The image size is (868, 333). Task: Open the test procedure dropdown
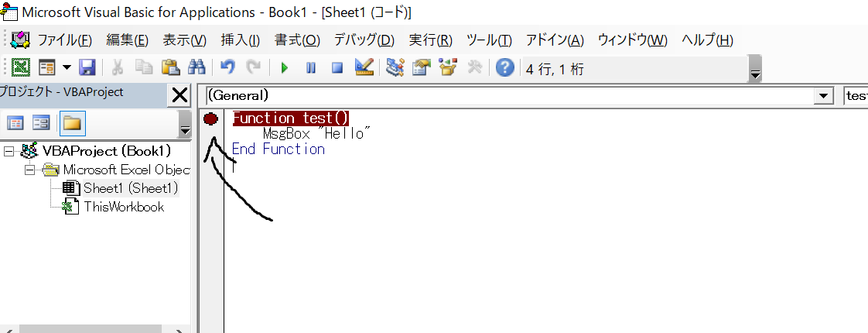pyautogui.click(x=855, y=96)
